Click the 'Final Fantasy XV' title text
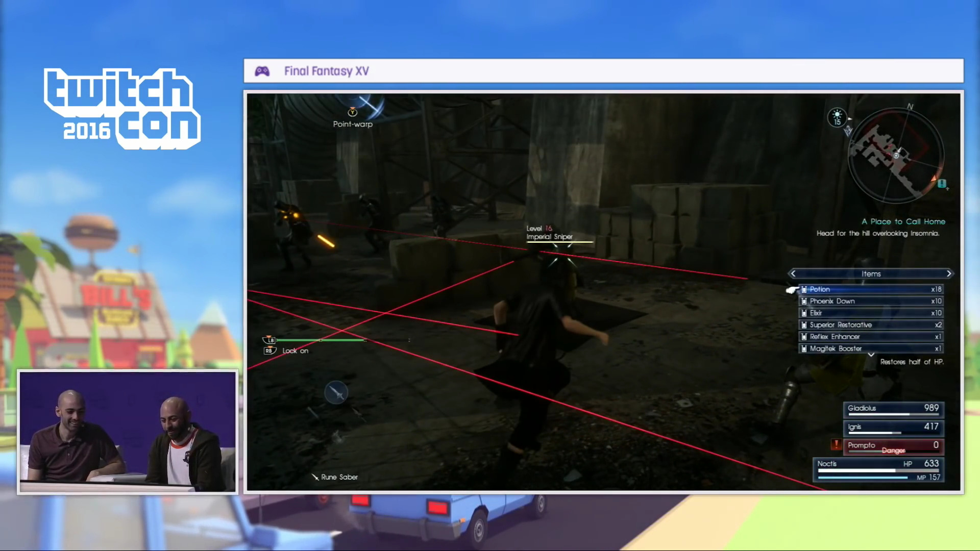This screenshot has height=551, width=980. (327, 71)
